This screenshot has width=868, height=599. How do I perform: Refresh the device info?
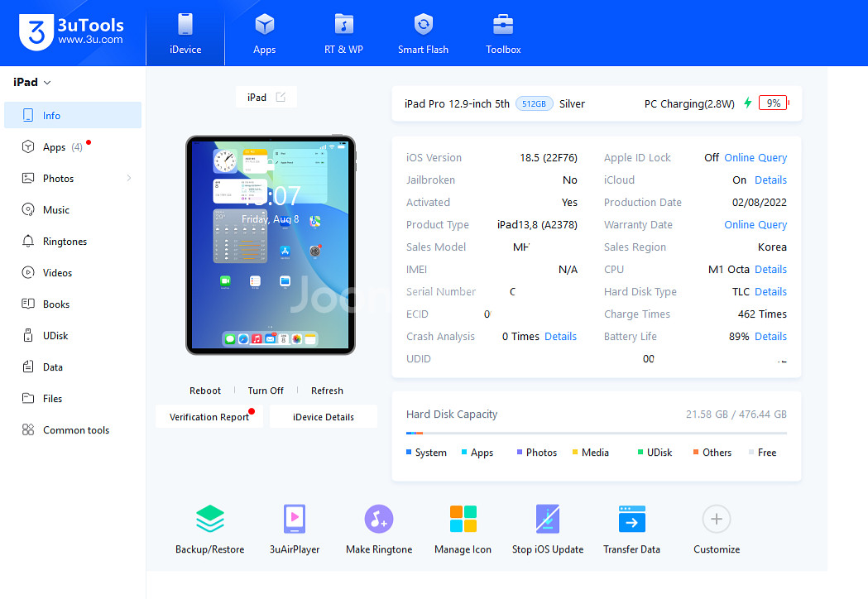point(327,391)
